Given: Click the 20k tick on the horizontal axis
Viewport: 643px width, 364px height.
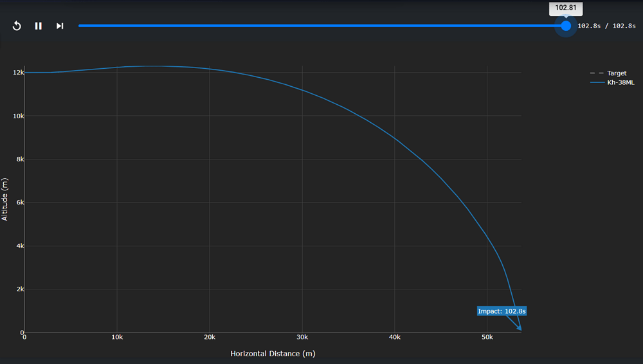Looking at the screenshot, I should pyautogui.click(x=210, y=338).
